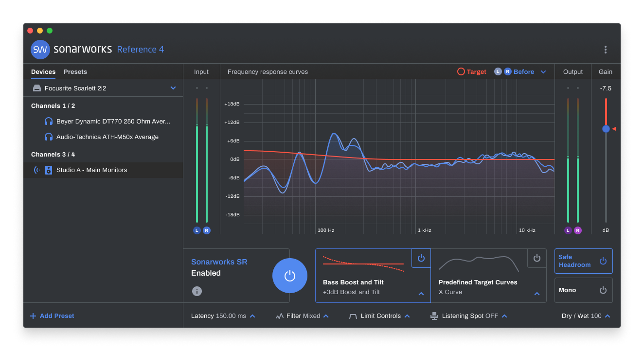Click the Add Preset link
The image size is (644, 351).
[52, 316]
